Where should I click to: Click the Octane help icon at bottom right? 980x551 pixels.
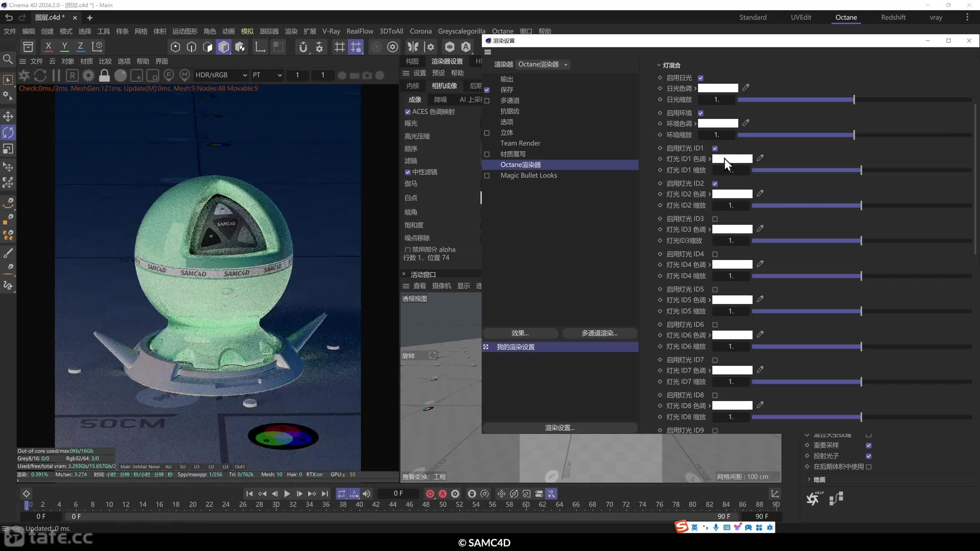point(813,498)
